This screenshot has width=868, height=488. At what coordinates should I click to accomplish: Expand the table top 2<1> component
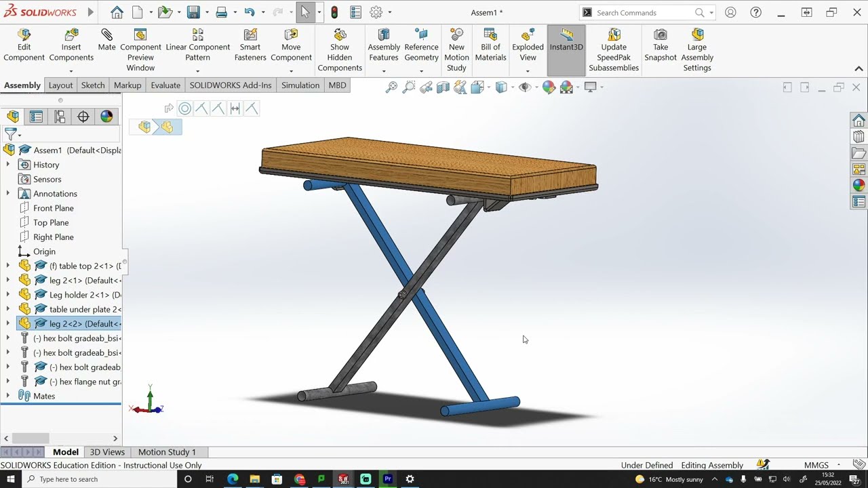coord(8,266)
